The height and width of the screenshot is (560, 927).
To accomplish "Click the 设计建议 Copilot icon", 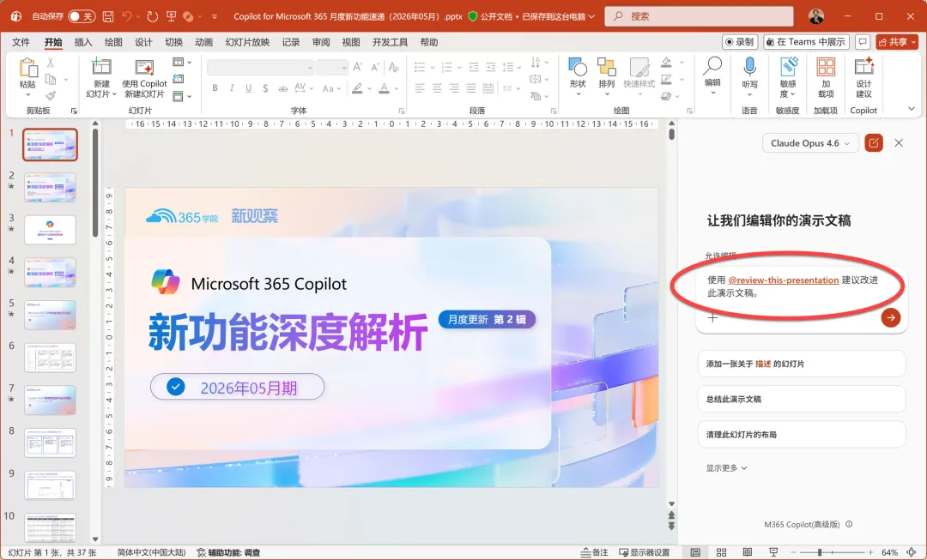I will (x=863, y=66).
